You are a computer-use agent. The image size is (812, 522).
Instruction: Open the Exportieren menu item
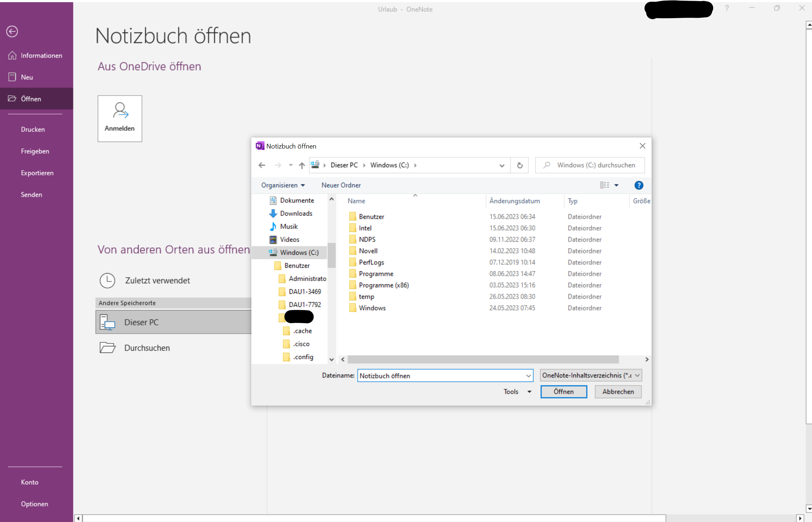coord(37,173)
